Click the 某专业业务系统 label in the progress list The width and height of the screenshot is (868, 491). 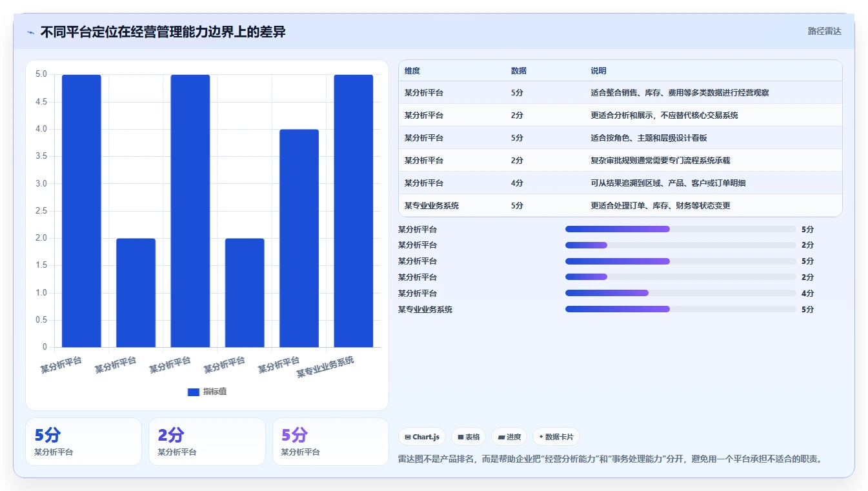tap(425, 310)
